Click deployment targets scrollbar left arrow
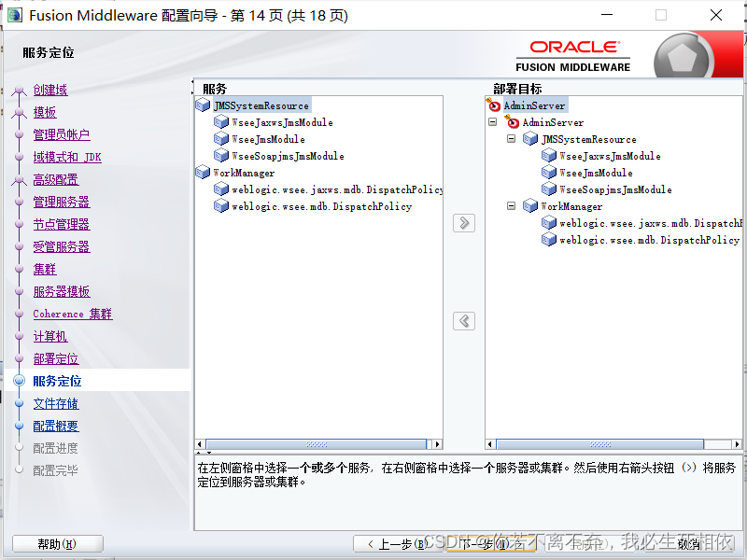Image resolution: width=747 pixels, height=560 pixels. [490, 444]
